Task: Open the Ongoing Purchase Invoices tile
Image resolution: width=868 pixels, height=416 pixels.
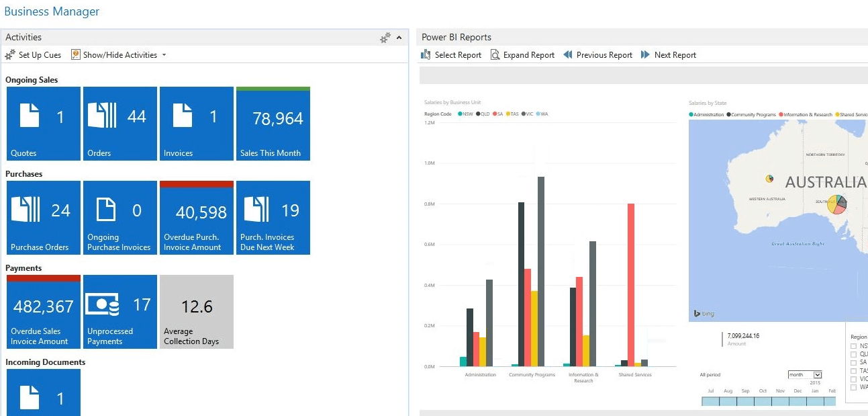Action: (120, 218)
